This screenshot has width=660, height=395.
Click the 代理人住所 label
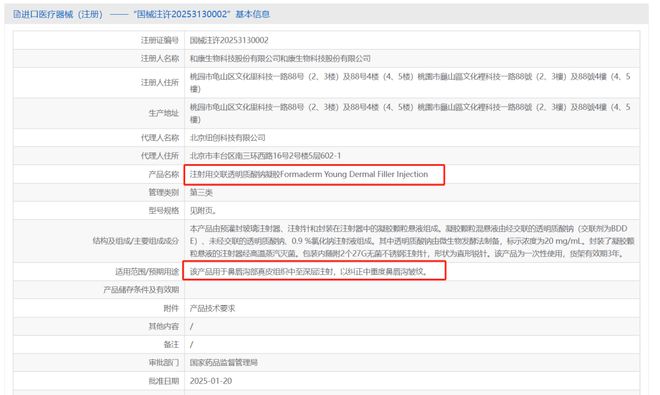[160, 156]
